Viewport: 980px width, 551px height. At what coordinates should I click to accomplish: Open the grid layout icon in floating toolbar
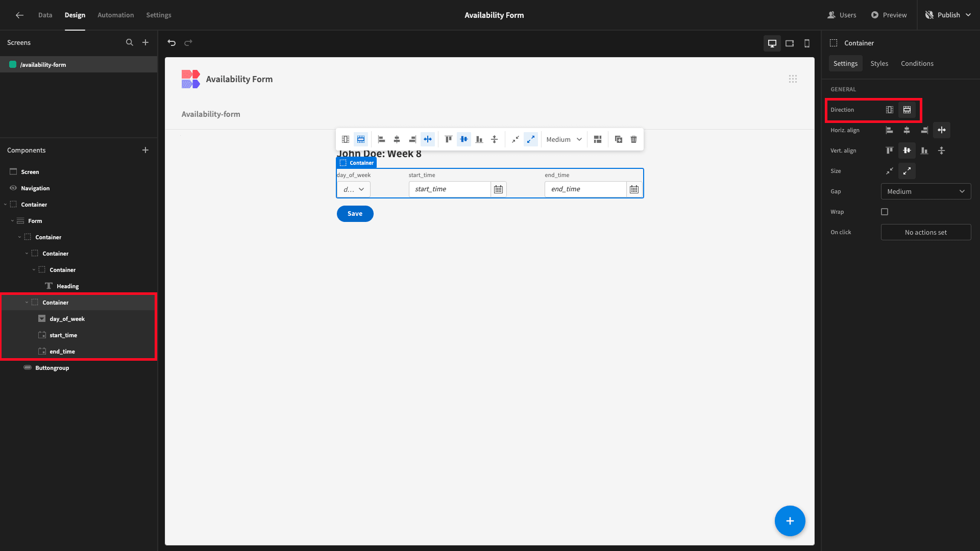[x=598, y=139]
